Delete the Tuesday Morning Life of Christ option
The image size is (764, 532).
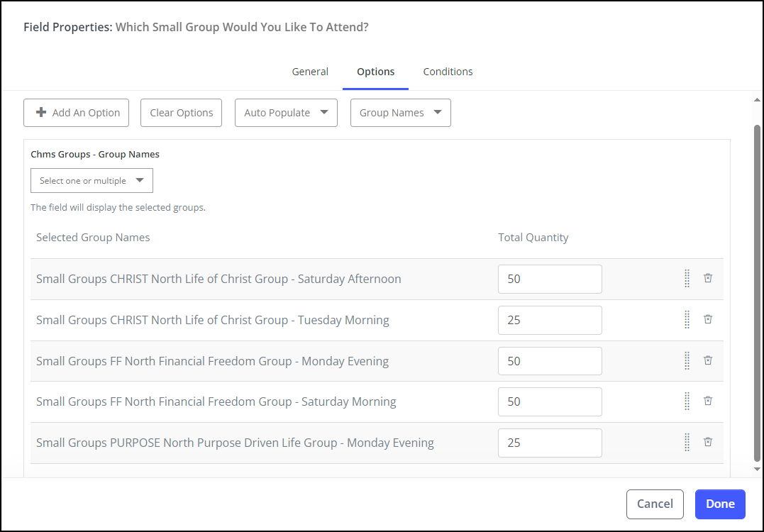(707, 319)
